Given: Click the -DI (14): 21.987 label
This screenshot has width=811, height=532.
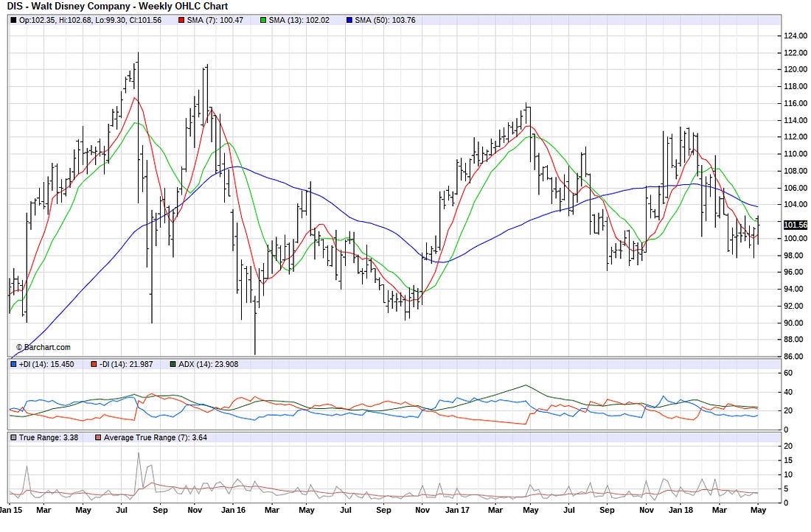Looking at the screenshot, I should pos(126,365).
